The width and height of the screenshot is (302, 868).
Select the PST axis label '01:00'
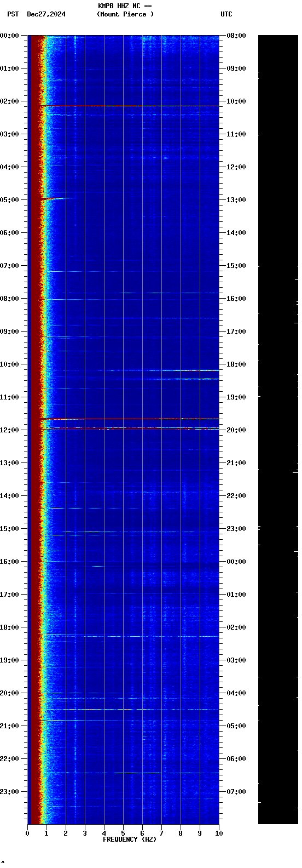[10, 68]
